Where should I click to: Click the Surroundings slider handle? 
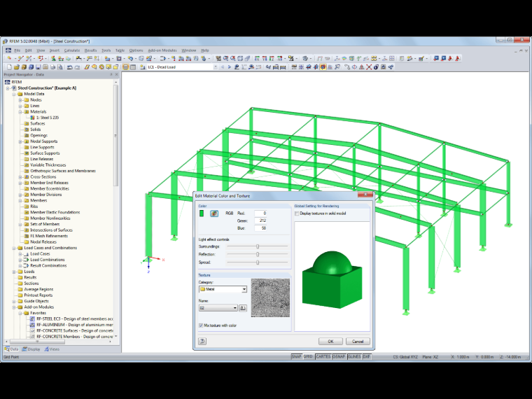pos(258,246)
